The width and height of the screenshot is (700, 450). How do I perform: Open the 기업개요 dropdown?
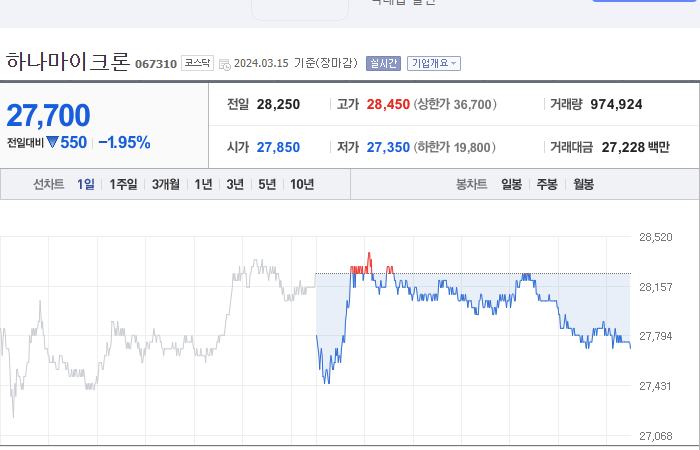(433, 63)
